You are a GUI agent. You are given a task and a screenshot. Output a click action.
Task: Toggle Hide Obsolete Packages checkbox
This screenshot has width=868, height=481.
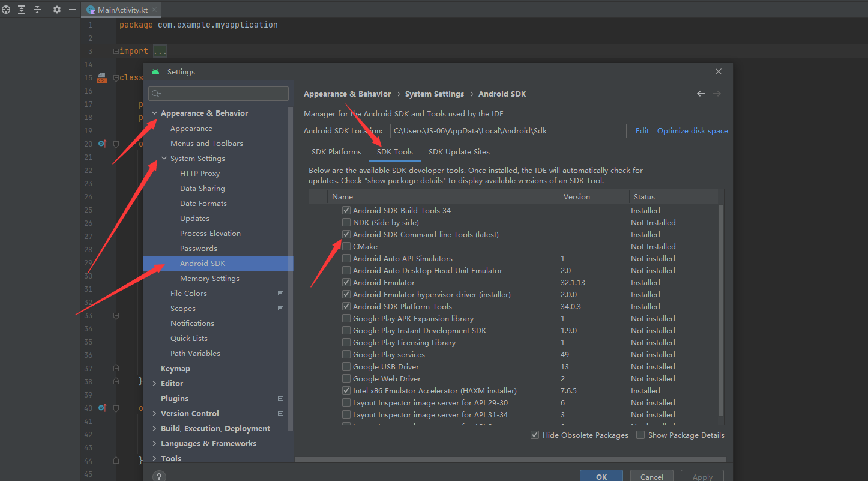[x=535, y=435]
